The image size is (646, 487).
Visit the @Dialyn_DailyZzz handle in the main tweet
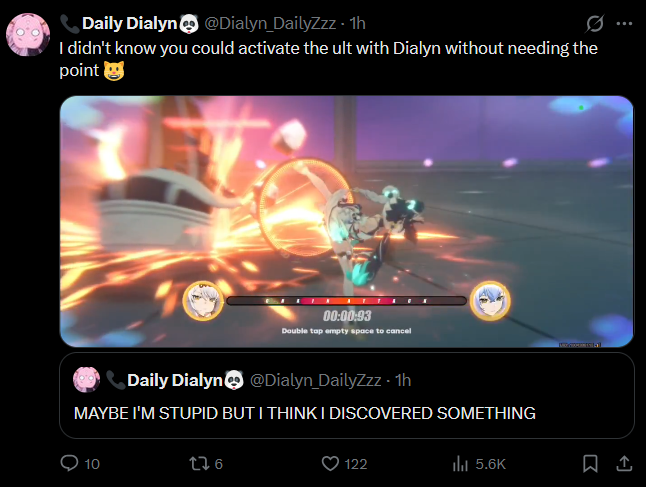pyautogui.click(x=270, y=23)
